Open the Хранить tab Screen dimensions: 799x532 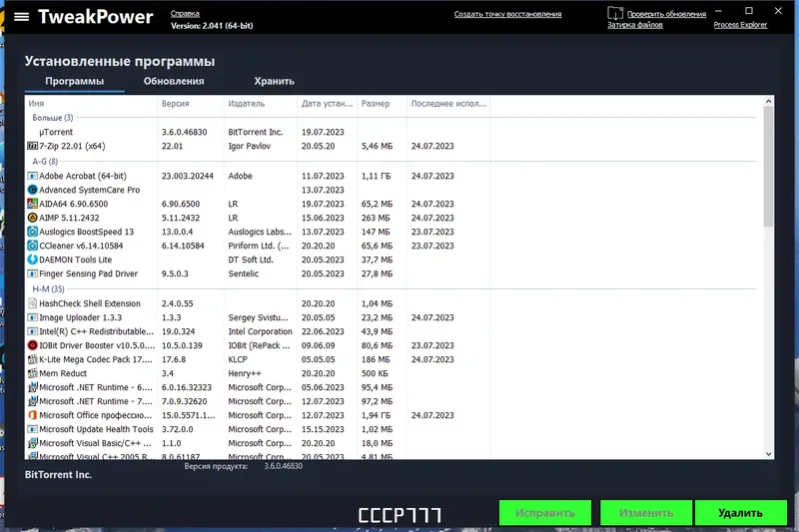274,82
